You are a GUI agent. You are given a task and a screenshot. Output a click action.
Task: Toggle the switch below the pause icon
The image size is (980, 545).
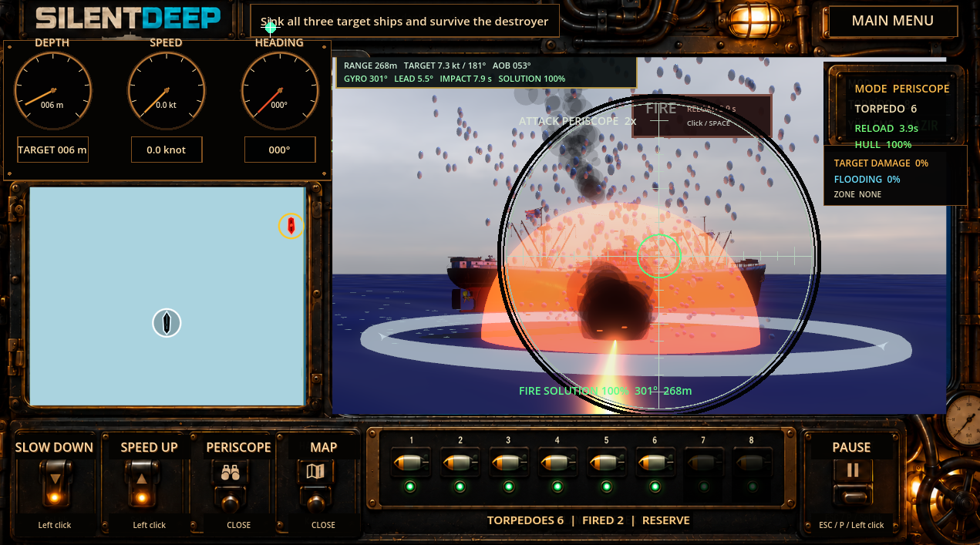(x=852, y=496)
